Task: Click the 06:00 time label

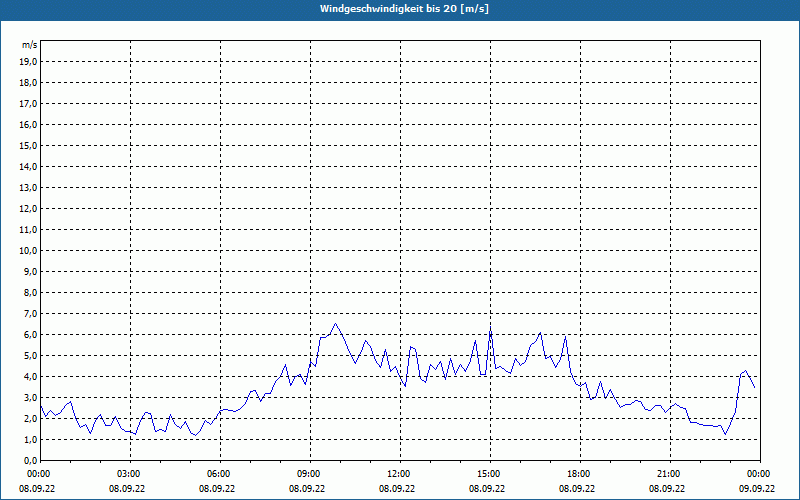Action: (x=220, y=474)
